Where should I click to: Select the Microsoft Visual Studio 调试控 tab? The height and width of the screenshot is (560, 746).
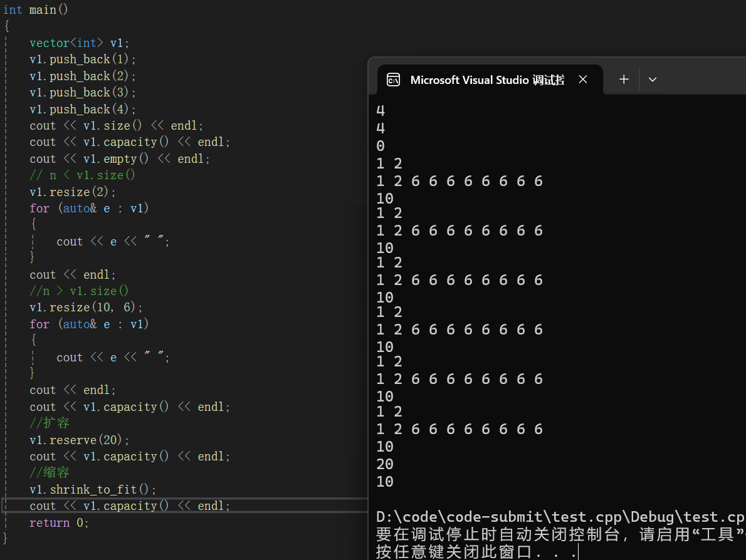coord(490,80)
